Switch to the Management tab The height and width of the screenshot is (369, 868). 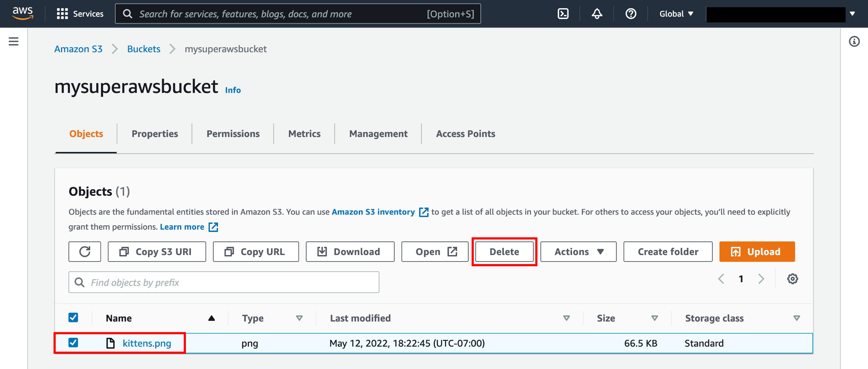tap(378, 134)
